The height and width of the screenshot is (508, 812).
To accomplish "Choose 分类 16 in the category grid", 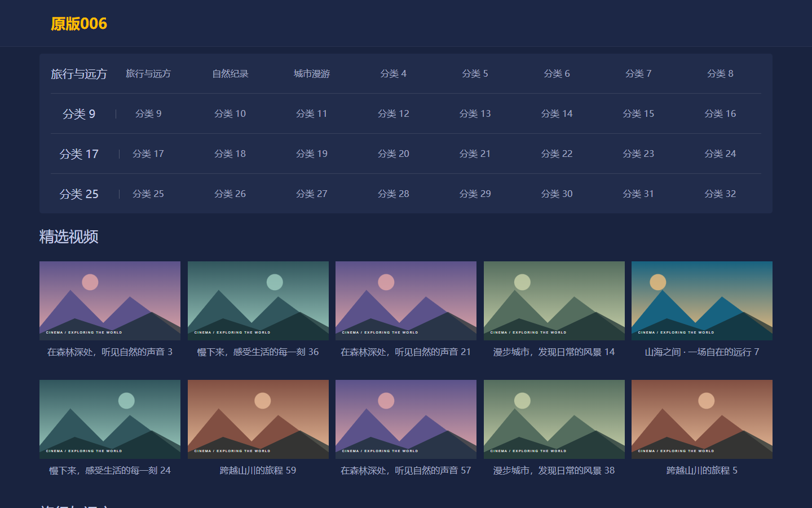I will click(720, 114).
